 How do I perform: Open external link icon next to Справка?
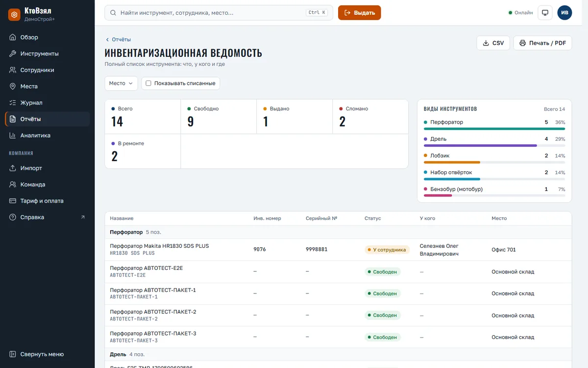pyautogui.click(x=83, y=217)
